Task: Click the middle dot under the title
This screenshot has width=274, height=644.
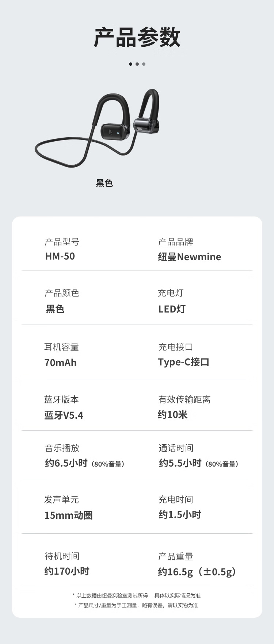Action: coord(137,64)
